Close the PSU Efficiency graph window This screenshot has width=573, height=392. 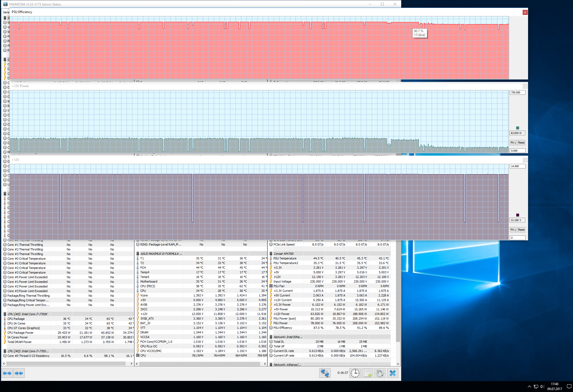pos(525,12)
